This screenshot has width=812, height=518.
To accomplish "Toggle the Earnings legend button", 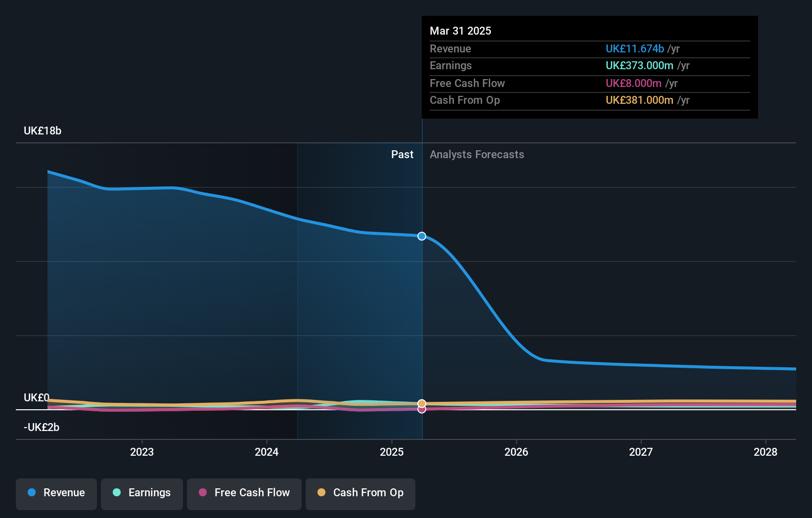I will point(142,494).
